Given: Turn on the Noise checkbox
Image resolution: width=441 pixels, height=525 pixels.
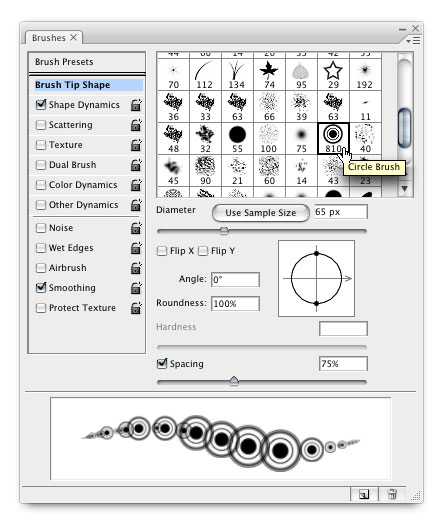Looking at the screenshot, I should (x=41, y=228).
